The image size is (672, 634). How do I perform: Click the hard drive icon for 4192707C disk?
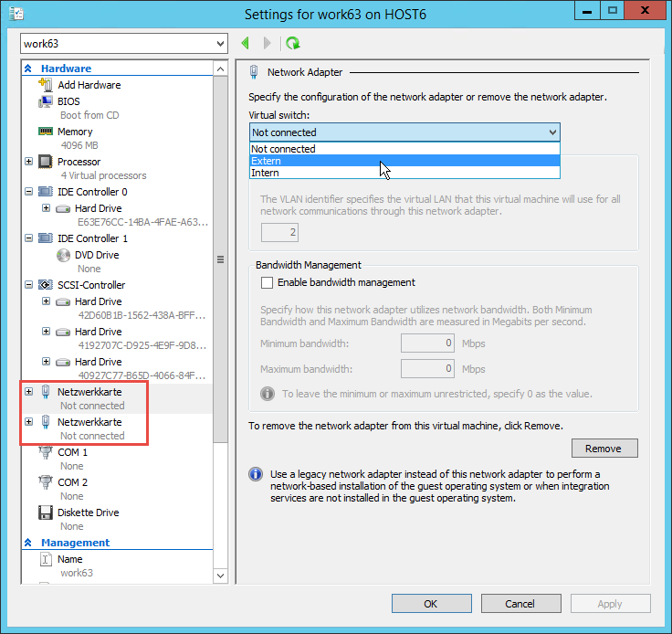[63, 333]
